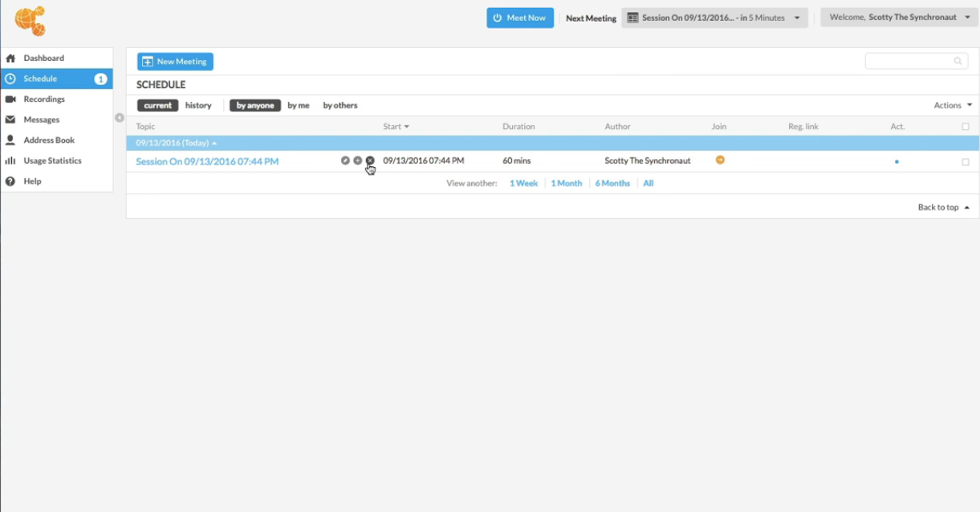Sort by the Topic column header

click(x=146, y=127)
